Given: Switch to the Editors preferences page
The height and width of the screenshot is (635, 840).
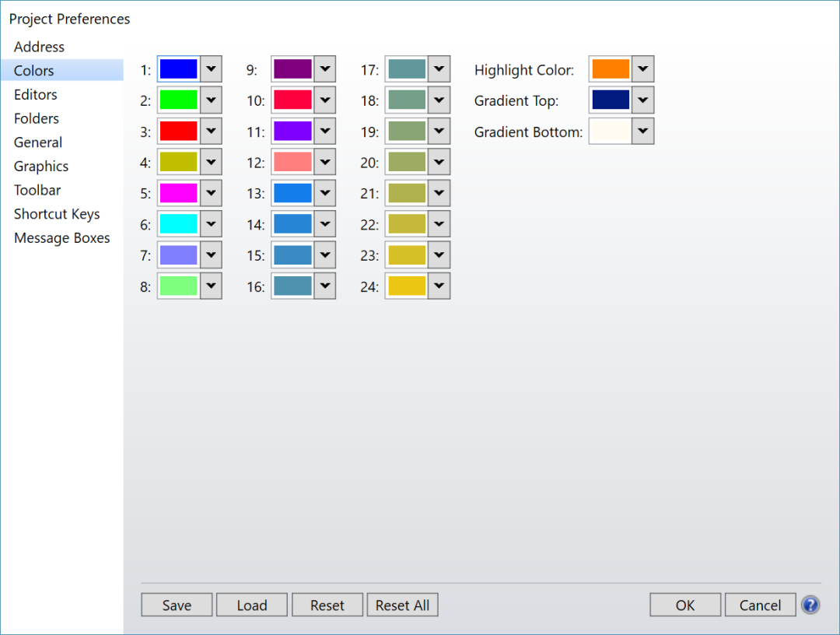Looking at the screenshot, I should click(36, 94).
